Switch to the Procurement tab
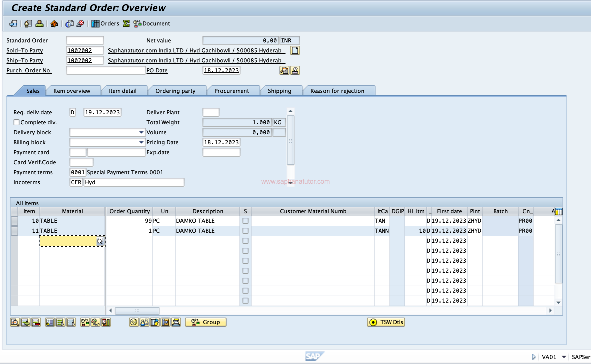This screenshot has width=591, height=364. (x=231, y=91)
